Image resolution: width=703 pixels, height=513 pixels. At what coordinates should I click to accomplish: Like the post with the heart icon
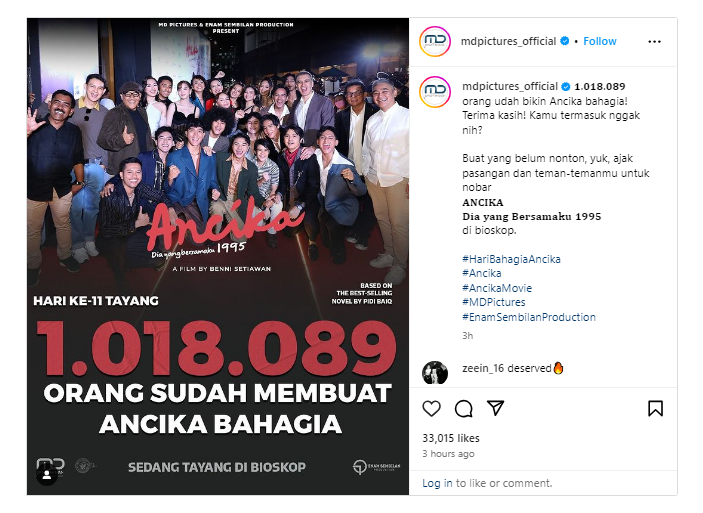tap(431, 409)
